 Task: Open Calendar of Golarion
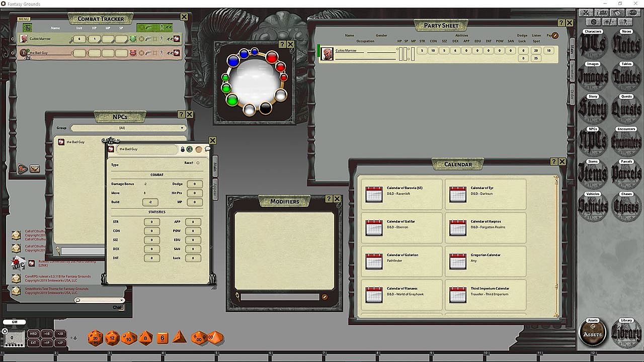coord(401,261)
